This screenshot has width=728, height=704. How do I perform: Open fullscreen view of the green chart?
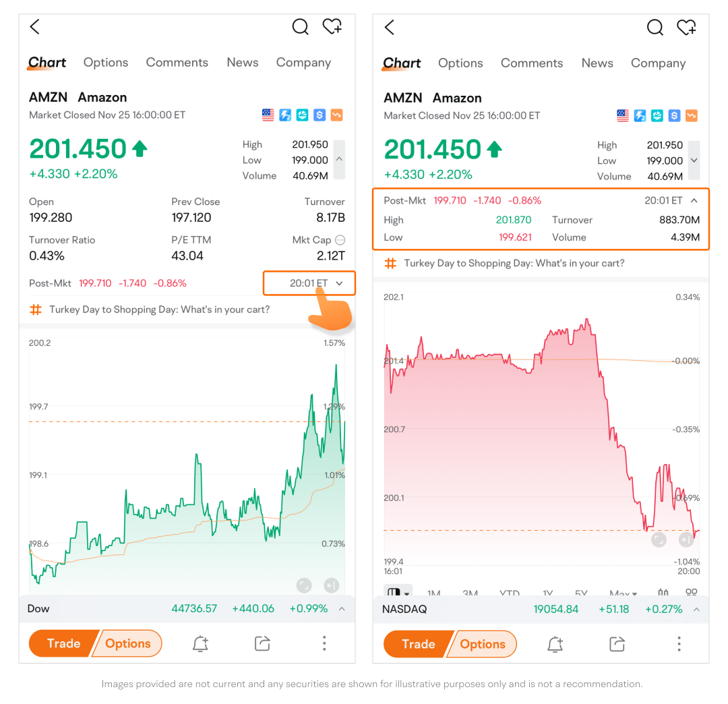pos(304,585)
